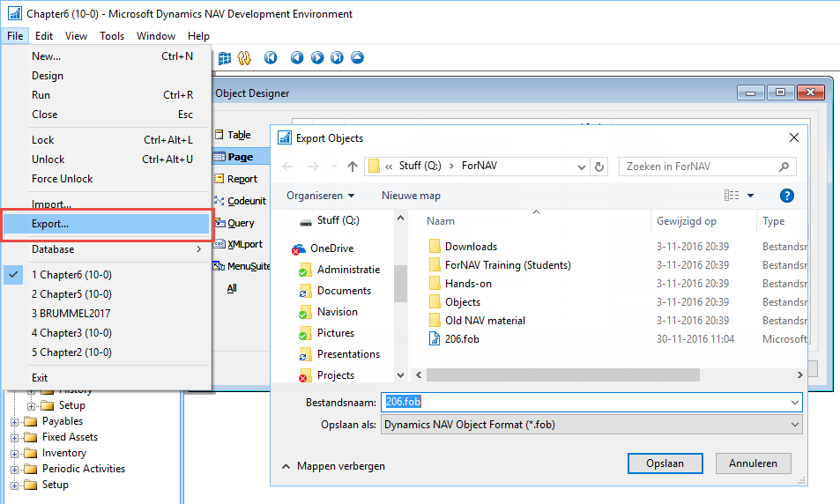Collapse folders with Mappen verbergen
The image size is (840, 504).
click(x=333, y=466)
